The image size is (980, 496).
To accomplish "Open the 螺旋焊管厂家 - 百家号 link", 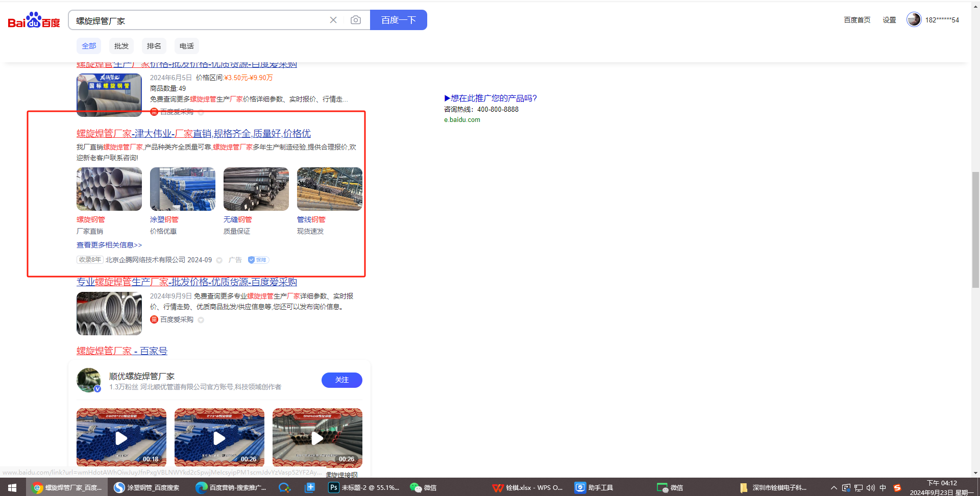I will pos(122,351).
